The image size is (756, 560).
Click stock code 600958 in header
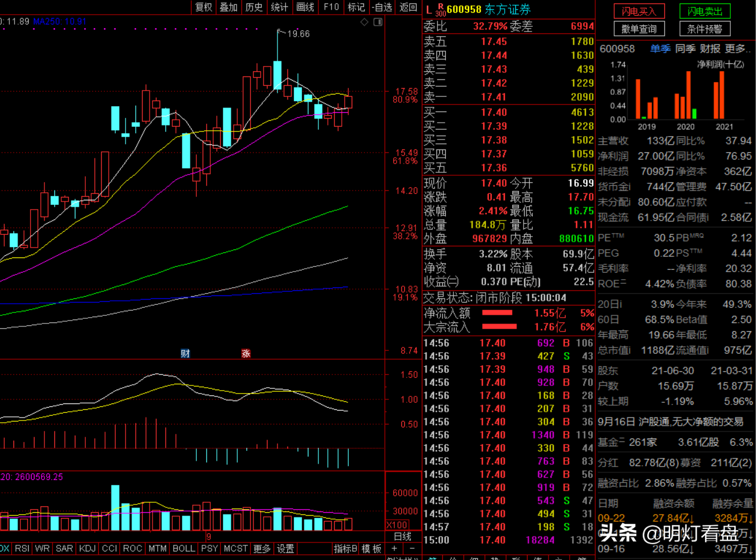tap(464, 10)
